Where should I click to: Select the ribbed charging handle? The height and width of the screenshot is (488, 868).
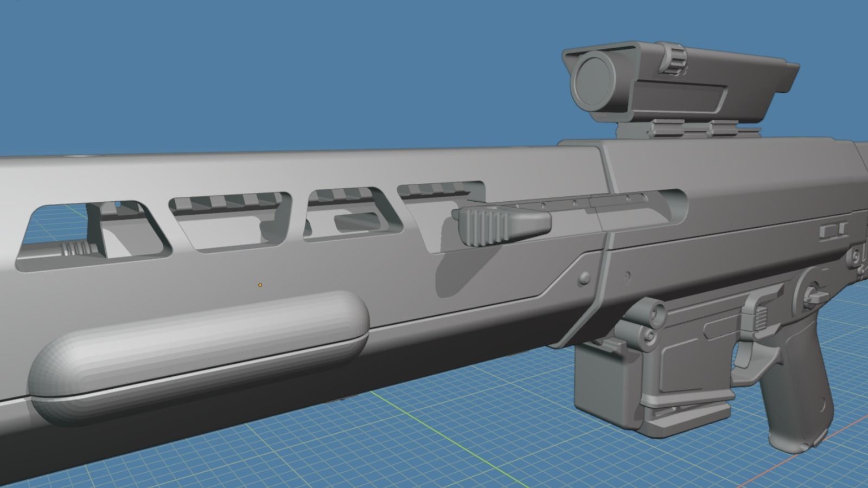coord(502,225)
